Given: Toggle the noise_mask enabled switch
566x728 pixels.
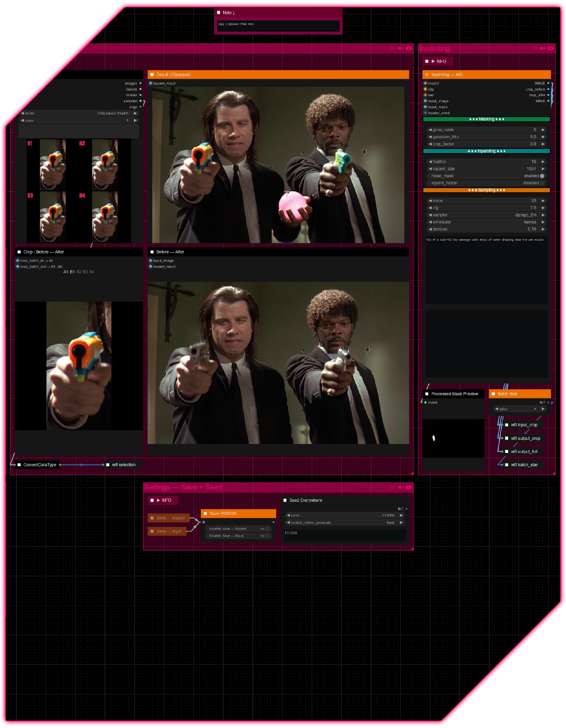Looking at the screenshot, I should pyautogui.click(x=542, y=176).
